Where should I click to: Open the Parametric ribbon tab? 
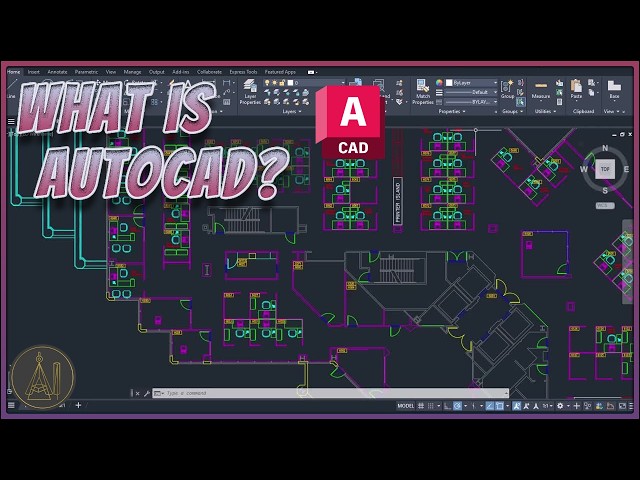(86, 72)
